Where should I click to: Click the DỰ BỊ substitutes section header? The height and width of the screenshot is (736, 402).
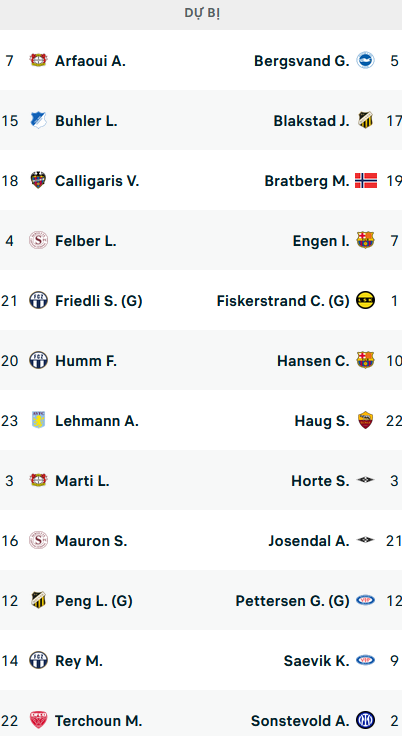(x=202, y=14)
